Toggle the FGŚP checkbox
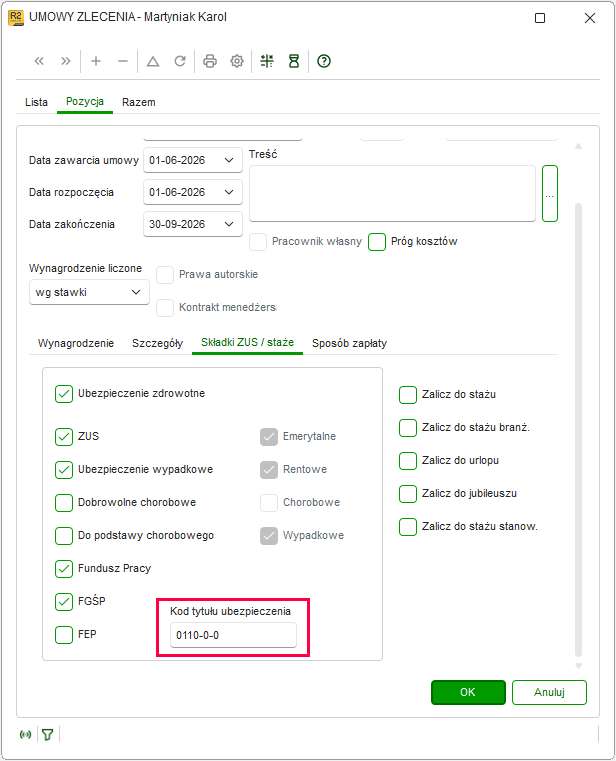This screenshot has height=761, width=616. (x=64, y=602)
